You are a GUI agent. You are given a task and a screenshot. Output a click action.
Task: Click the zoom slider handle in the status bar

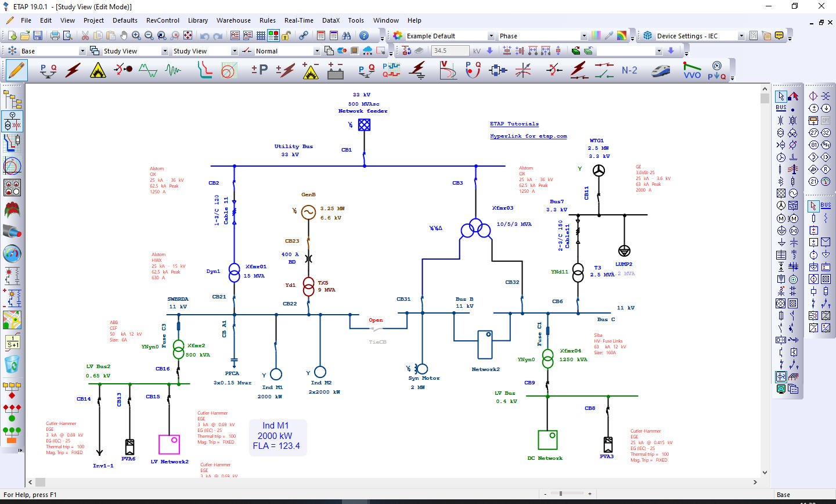560,494
